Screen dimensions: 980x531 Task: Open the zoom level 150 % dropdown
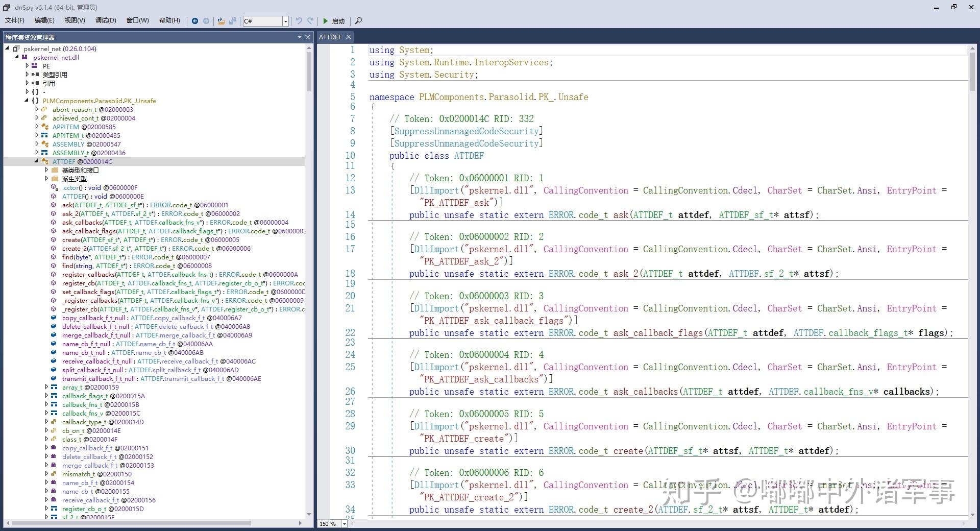pyautogui.click(x=344, y=524)
